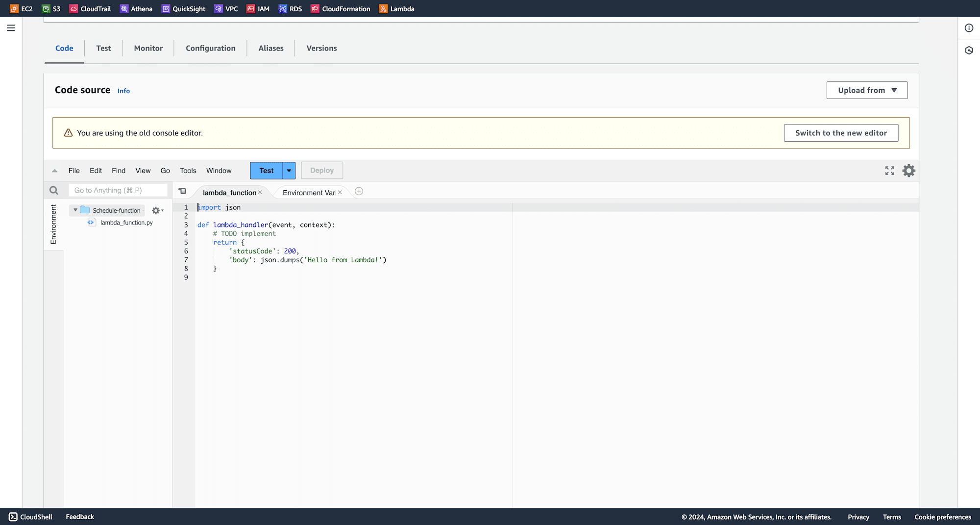Close the lambda_function tab
The width and height of the screenshot is (980, 525).
[x=260, y=193]
